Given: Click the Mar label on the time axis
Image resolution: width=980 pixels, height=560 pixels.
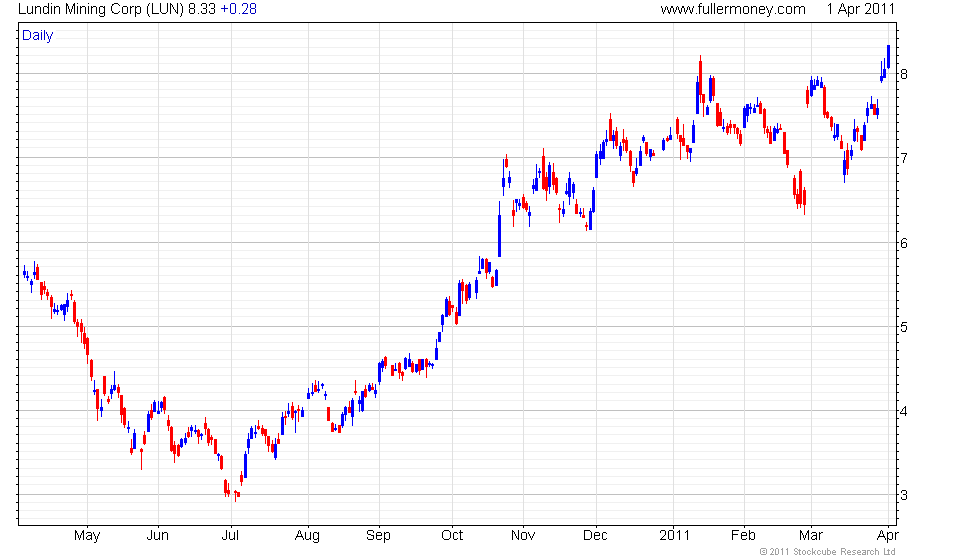Looking at the screenshot, I should tap(811, 535).
